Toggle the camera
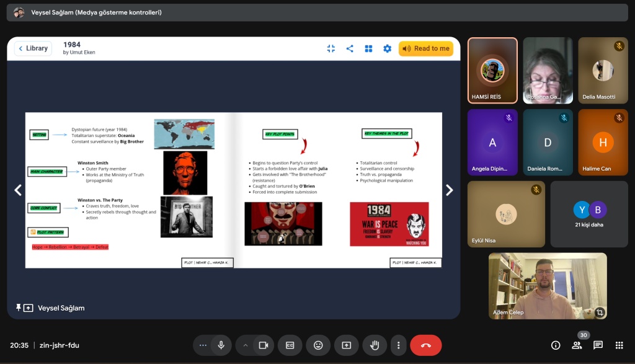The width and height of the screenshot is (635, 364). (264, 345)
